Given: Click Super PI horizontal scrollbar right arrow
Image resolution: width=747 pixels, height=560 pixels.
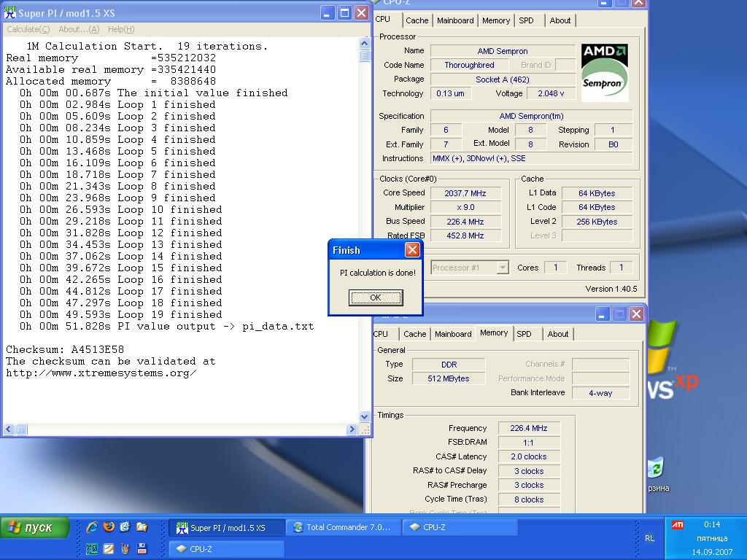Looking at the screenshot, I should tap(352, 429).
